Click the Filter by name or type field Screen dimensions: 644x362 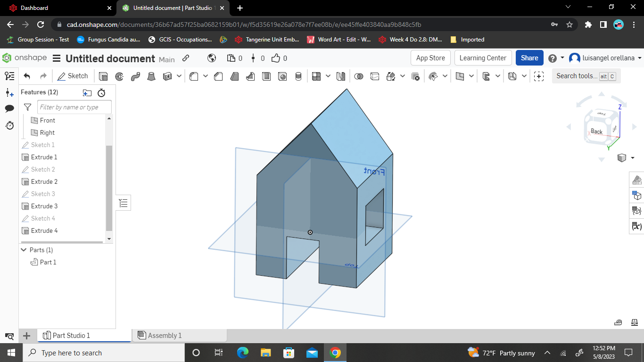[74, 107]
